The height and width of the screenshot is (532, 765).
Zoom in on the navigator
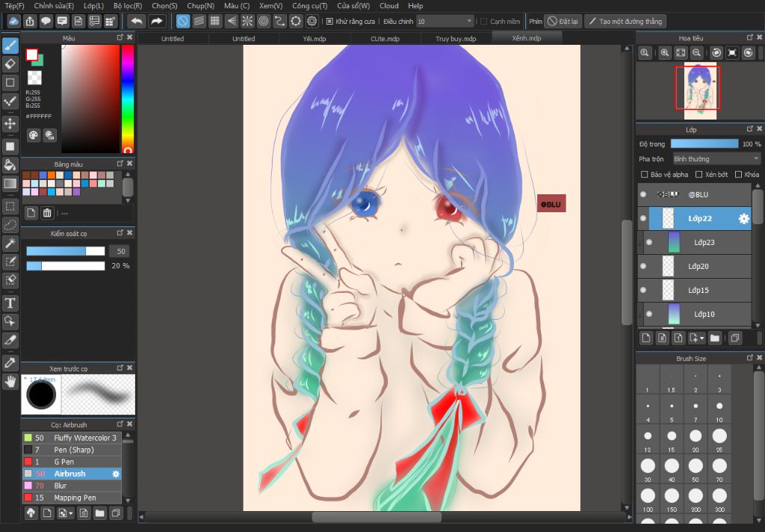(x=664, y=53)
